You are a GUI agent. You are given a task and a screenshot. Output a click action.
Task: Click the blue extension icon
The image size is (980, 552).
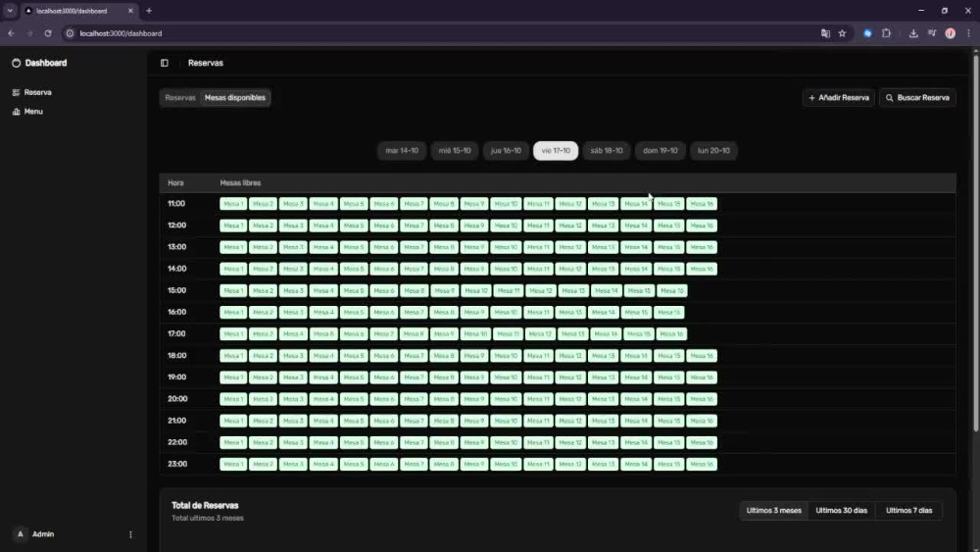(867, 33)
